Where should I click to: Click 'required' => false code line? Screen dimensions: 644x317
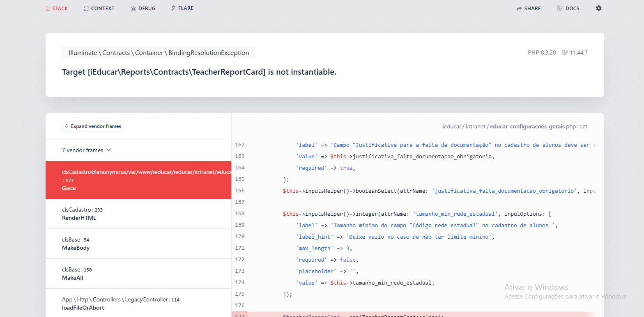pyautogui.click(x=327, y=260)
